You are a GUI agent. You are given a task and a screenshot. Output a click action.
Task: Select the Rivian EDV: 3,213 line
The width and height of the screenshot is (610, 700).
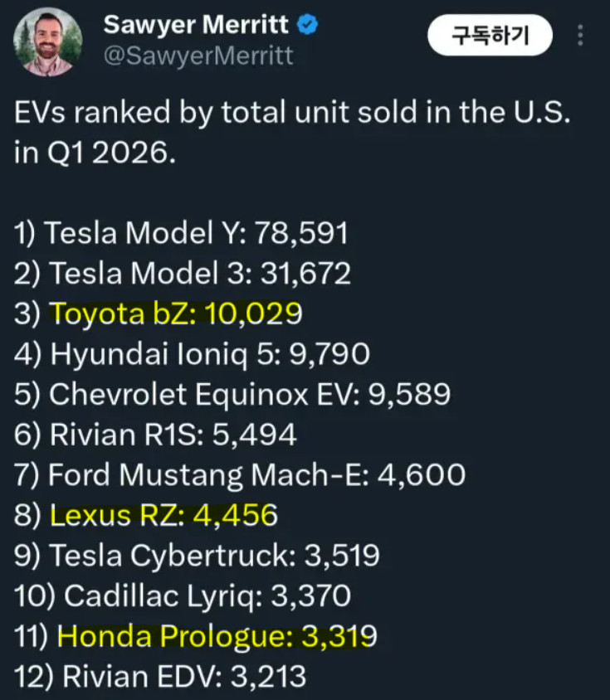pos(160,676)
